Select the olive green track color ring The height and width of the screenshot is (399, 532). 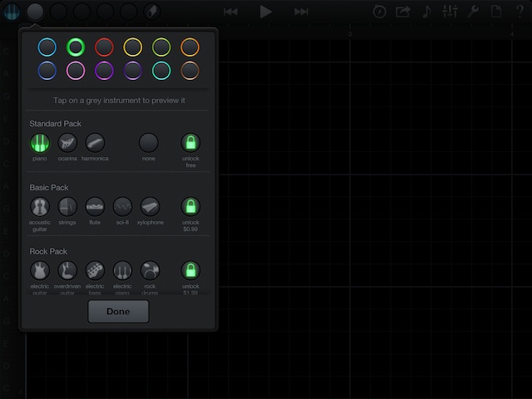pos(161,47)
